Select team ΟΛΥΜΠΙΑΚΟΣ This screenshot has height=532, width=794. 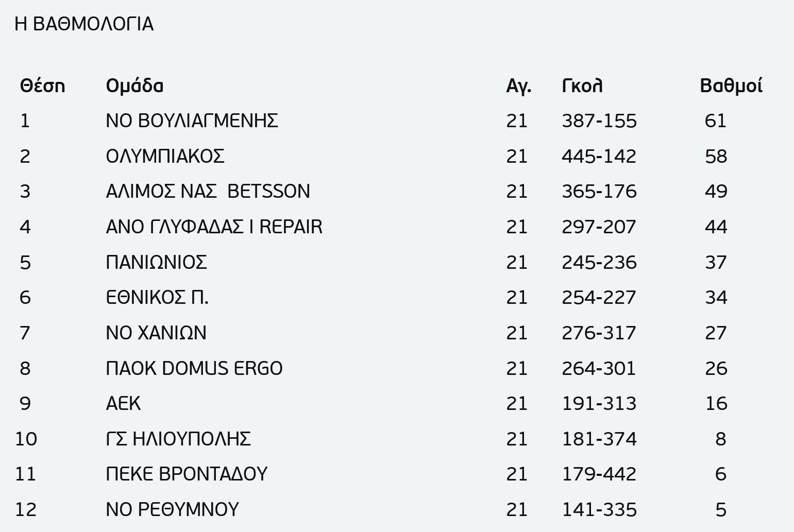(x=165, y=156)
